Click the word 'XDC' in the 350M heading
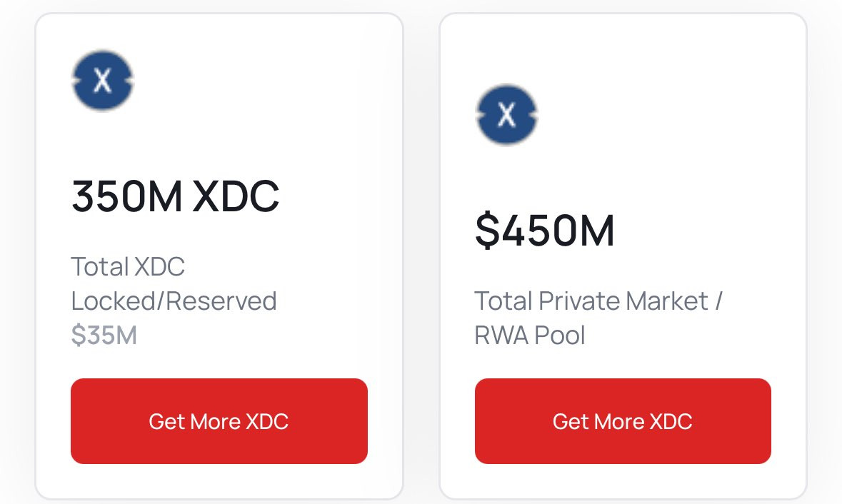Screen dimensions: 842x504 point(236,196)
